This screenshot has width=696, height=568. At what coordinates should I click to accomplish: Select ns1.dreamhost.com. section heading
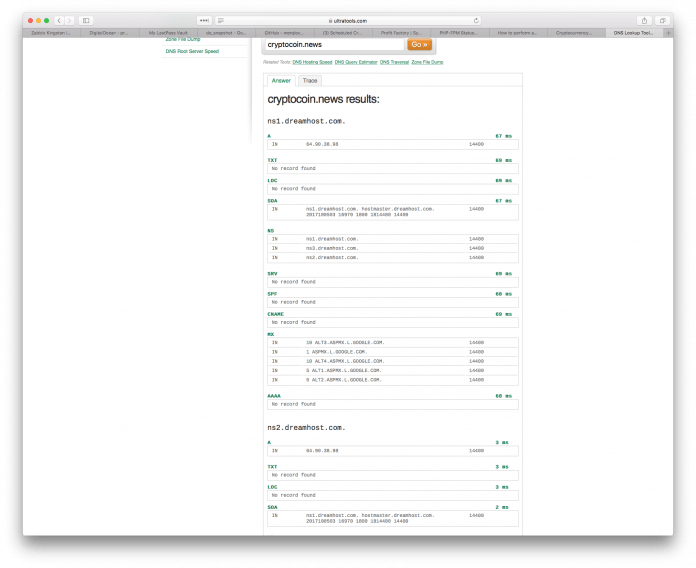(x=306, y=121)
